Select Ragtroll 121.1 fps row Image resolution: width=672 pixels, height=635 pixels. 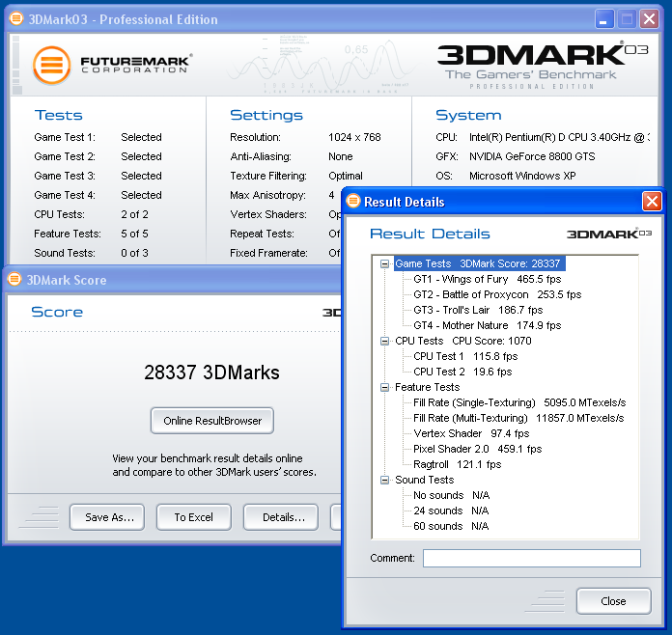tap(458, 464)
